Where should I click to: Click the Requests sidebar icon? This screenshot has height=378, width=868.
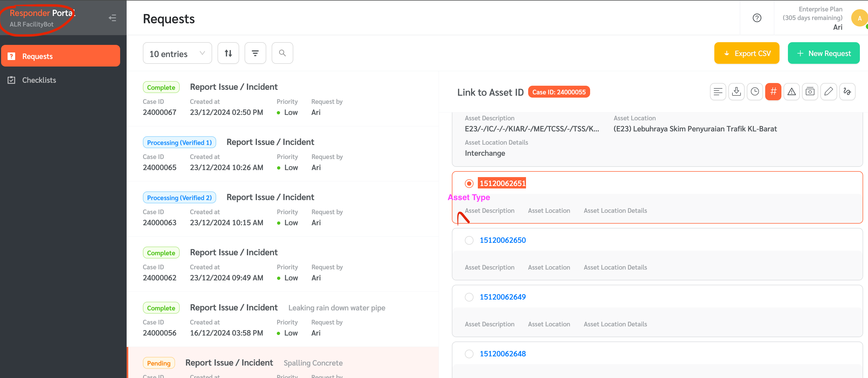pyautogui.click(x=11, y=56)
